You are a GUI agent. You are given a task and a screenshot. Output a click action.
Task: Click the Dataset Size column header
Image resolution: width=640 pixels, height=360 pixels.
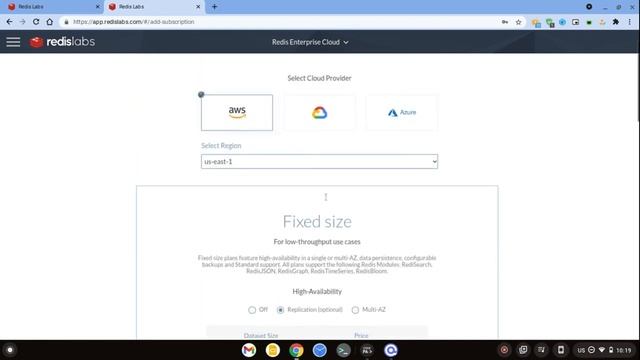(x=261, y=336)
